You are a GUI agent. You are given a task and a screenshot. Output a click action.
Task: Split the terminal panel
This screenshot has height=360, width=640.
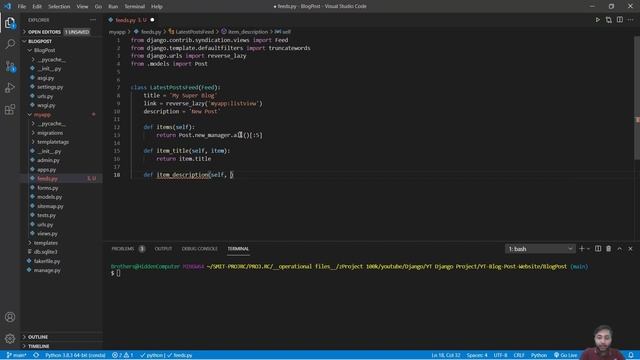[598, 249]
